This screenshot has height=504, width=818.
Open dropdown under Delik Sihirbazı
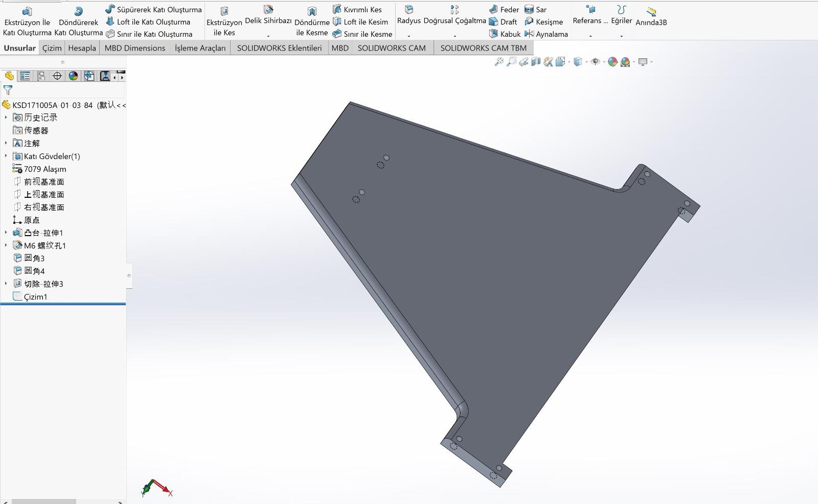click(268, 36)
